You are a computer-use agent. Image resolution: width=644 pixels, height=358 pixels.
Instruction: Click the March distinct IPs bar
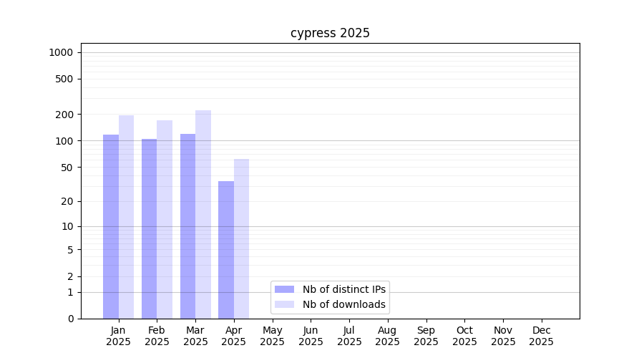tap(187, 226)
